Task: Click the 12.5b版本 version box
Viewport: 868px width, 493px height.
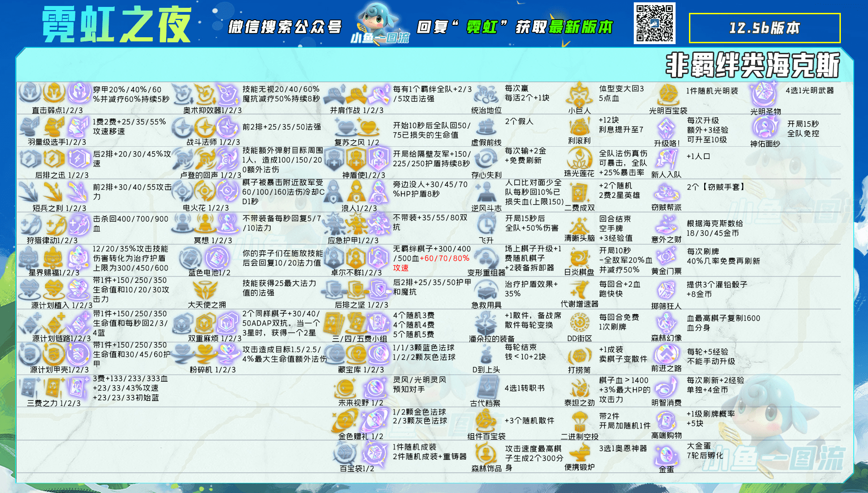Action: click(764, 28)
